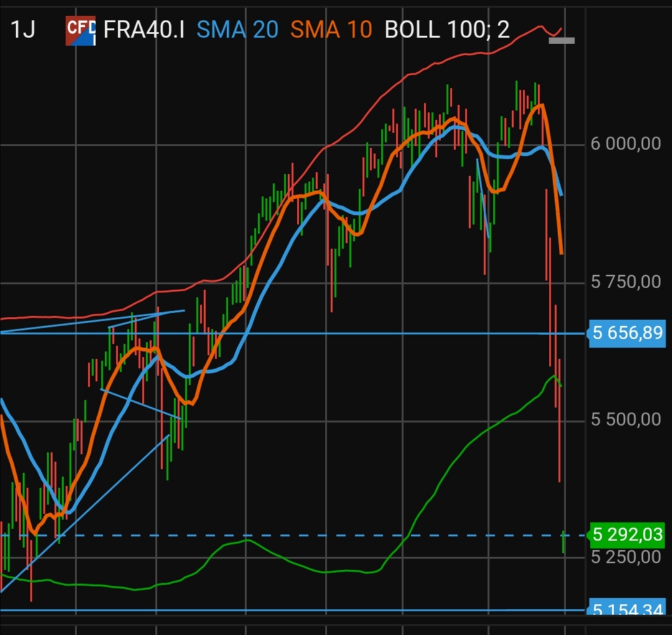Image resolution: width=672 pixels, height=635 pixels.
Task: Click the CFD instrument logo icon
Action: point(80,31)
